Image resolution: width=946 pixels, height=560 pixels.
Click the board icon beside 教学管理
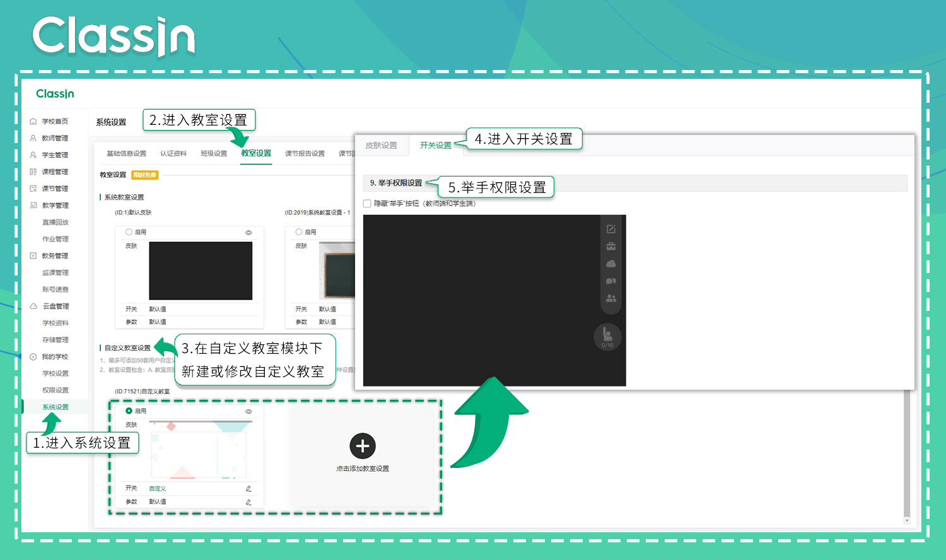tap(33, 205)
